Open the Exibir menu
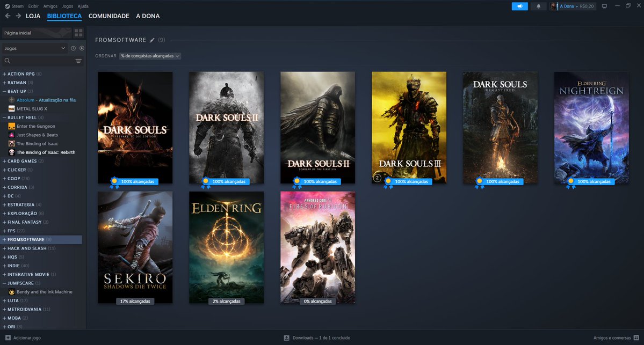 click(33, 6)
